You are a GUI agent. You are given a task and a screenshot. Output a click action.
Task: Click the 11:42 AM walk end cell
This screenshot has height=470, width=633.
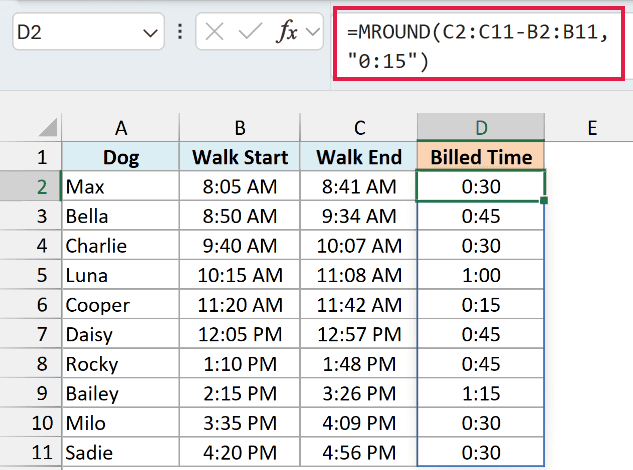359,304
